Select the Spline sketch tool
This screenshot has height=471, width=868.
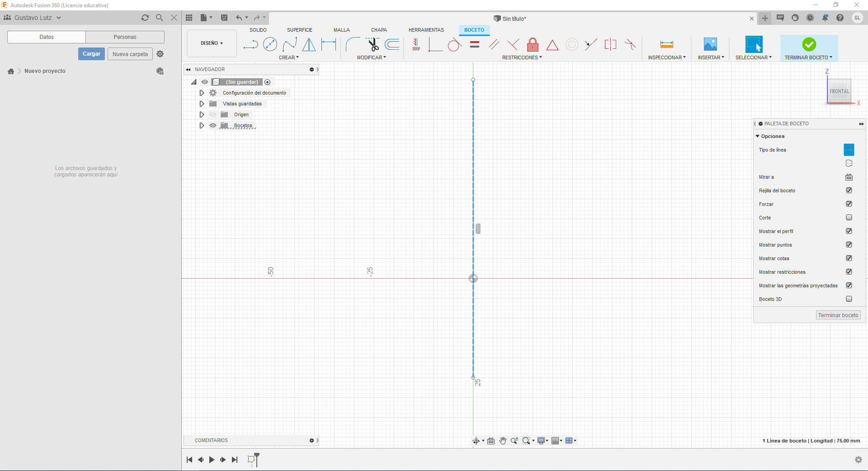pyautogui.click(x=289, y=44)
